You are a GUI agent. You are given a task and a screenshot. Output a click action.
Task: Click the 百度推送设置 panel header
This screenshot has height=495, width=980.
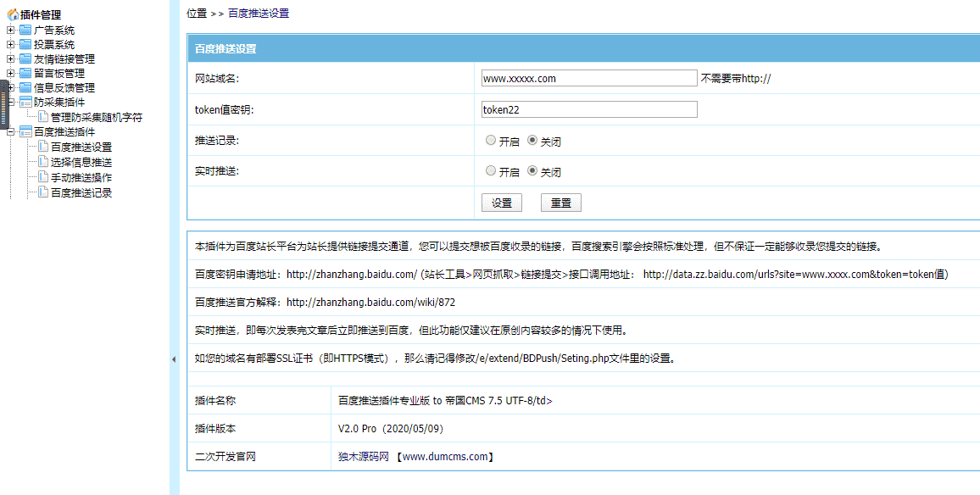pos(584,49)
